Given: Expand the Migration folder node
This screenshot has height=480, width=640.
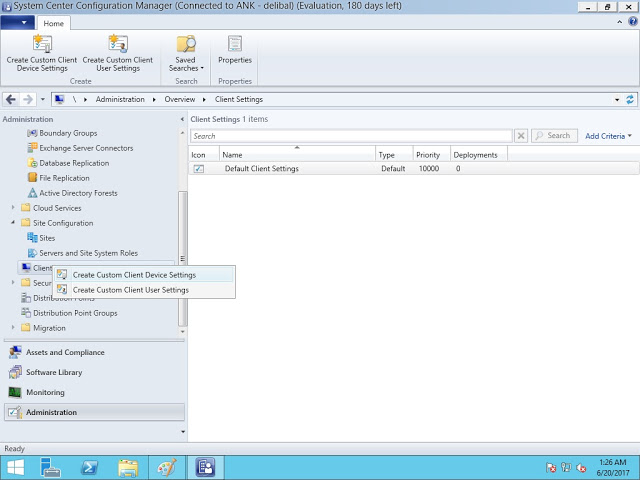Looking at the screenshot, I should [14, 328].
